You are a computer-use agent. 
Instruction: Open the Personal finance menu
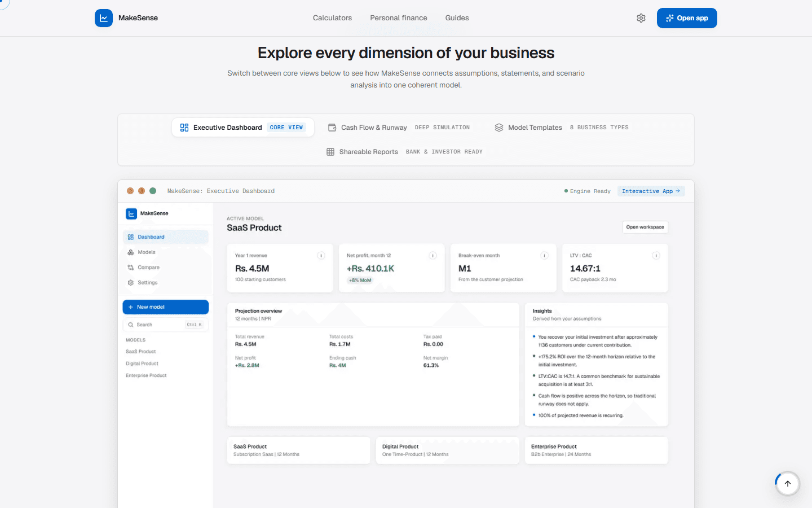(x=399, y=18)
